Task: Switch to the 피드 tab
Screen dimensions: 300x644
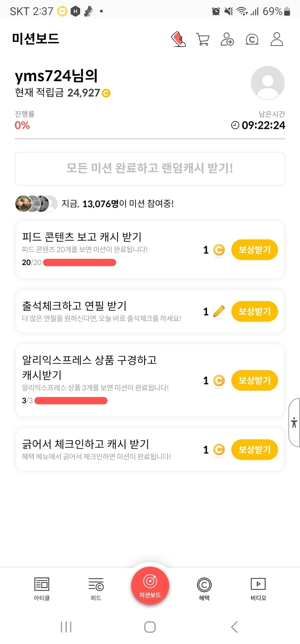Action: (96, 588)
